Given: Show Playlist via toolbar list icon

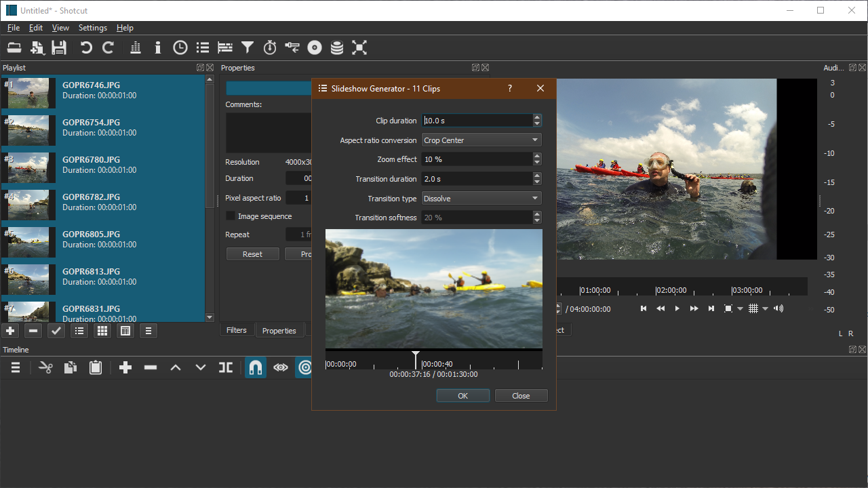Looking at the screenshot, I should click(202, 47).
